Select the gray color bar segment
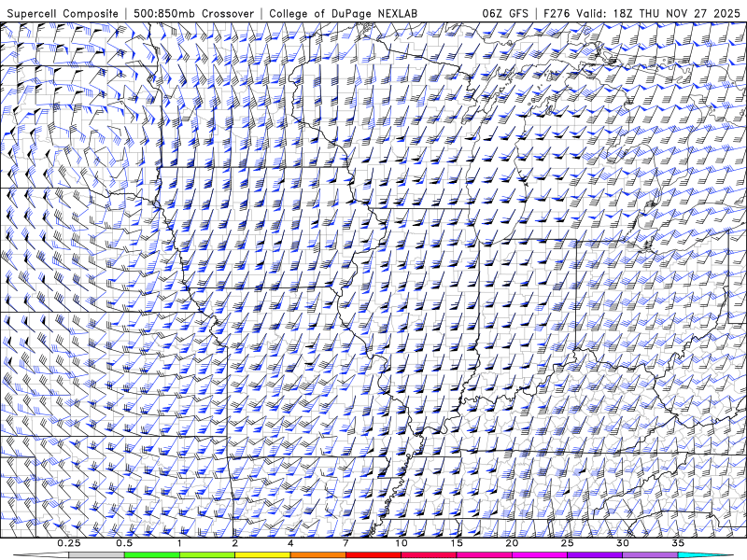 [x=97, y=555]
